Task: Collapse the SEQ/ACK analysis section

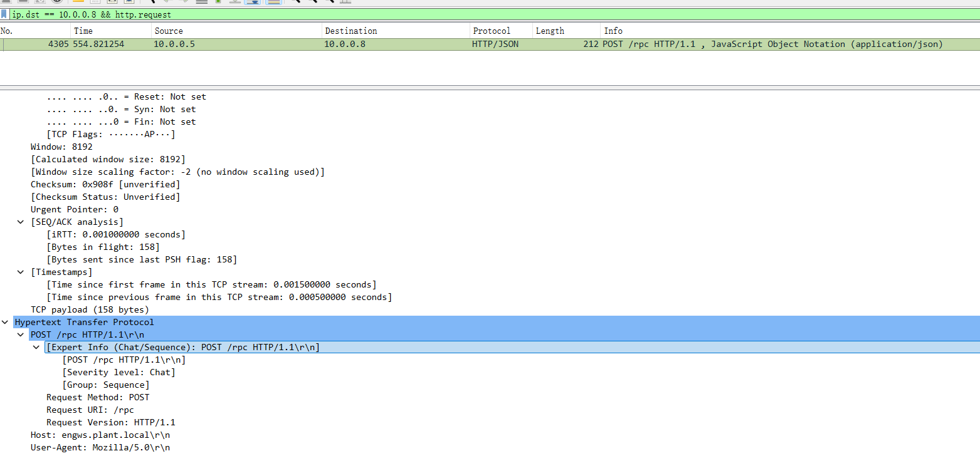Action: point(22,222)
